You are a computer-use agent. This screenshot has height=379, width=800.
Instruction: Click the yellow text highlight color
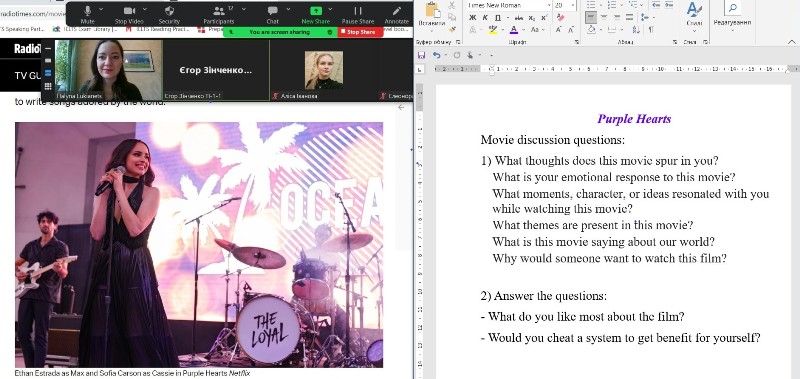[493, 30]
